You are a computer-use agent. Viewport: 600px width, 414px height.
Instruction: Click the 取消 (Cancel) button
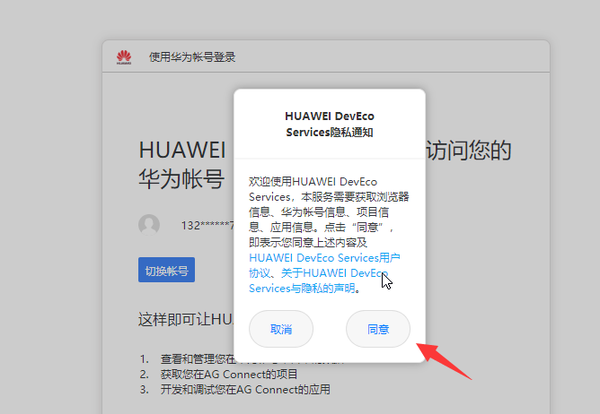coord(281,329)
